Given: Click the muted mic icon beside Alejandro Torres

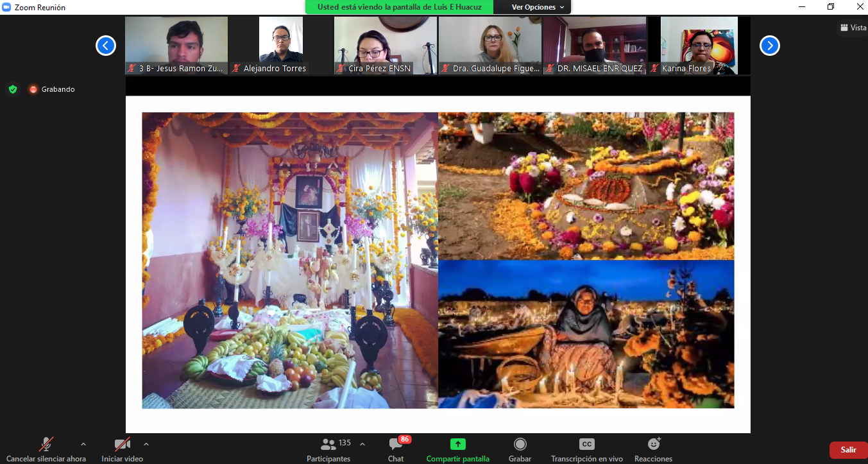Looking at the screenshot, I should (x=237, y=68).
